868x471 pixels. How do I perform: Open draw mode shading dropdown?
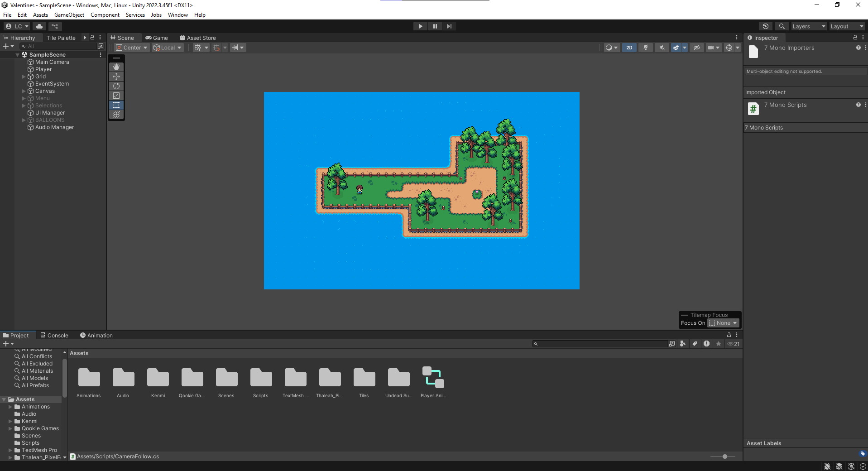pos(612,48)
